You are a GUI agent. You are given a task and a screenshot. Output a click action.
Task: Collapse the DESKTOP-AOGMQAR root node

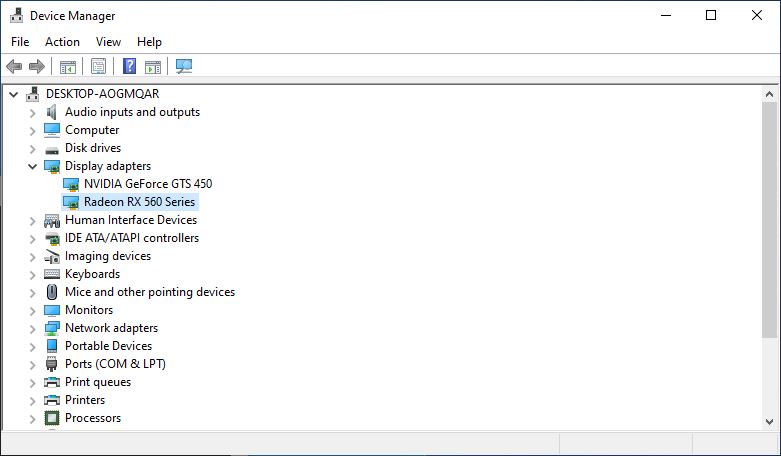click(x=14, y=94)
